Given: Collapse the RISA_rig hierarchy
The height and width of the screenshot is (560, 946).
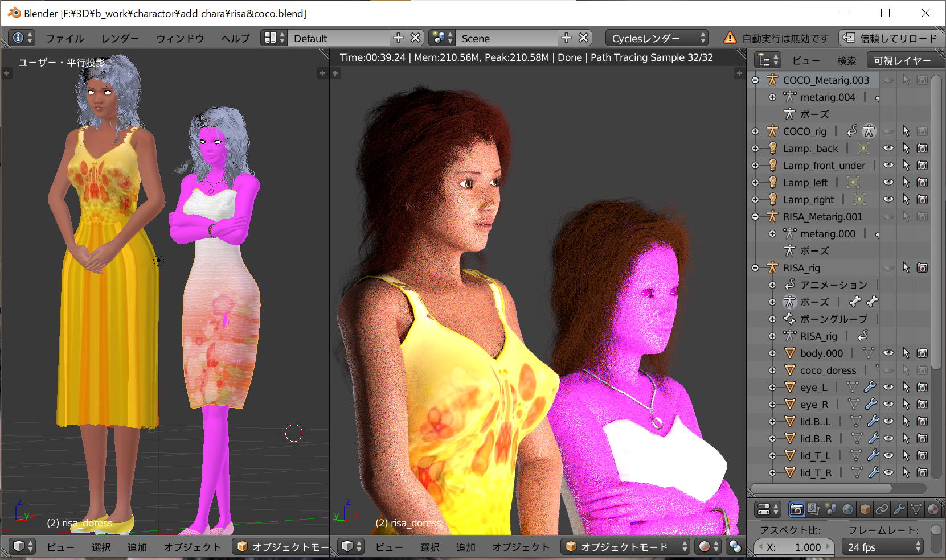Looking at the screenshot, I should (x=755, y=267).
